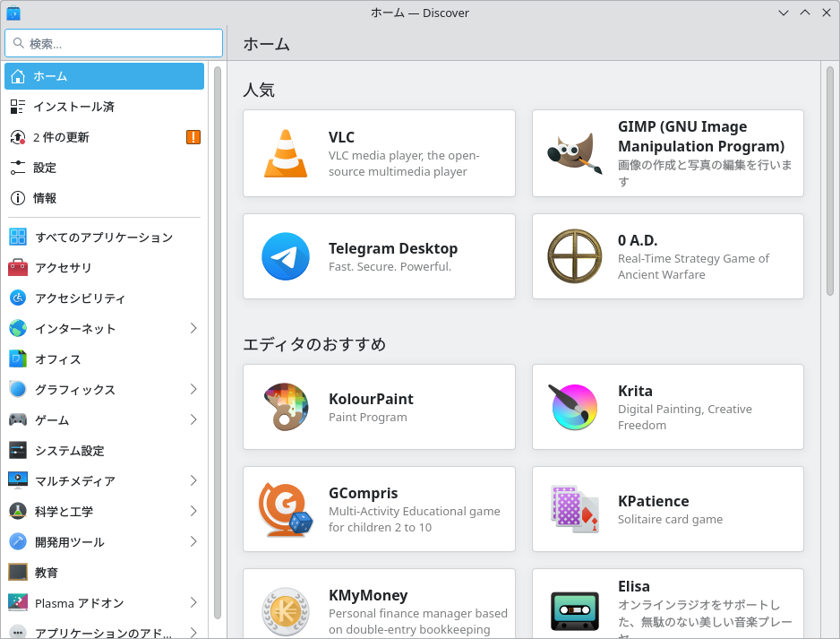Click the 0 A.D. card title
This screenshot has width=840, height=639.
tap(638, 240)
